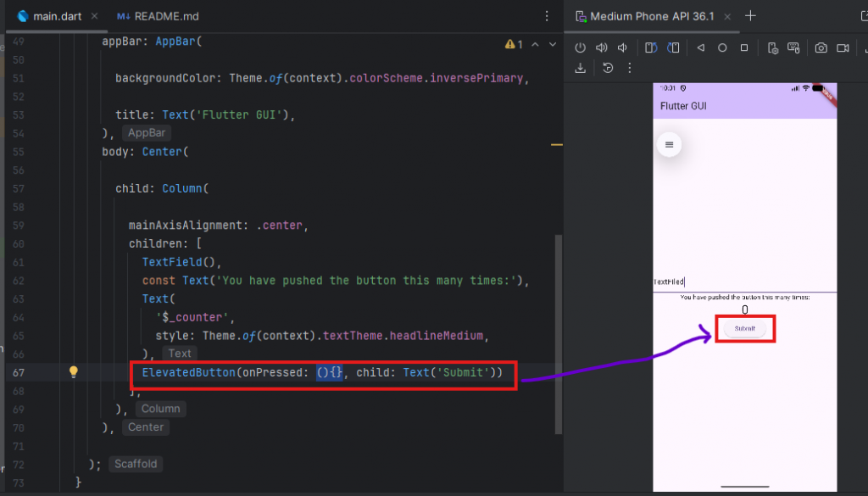The height and width of the screenshot is (496, 868).
Task: Click the emulator volume up icon
Action: coord(602,47)
